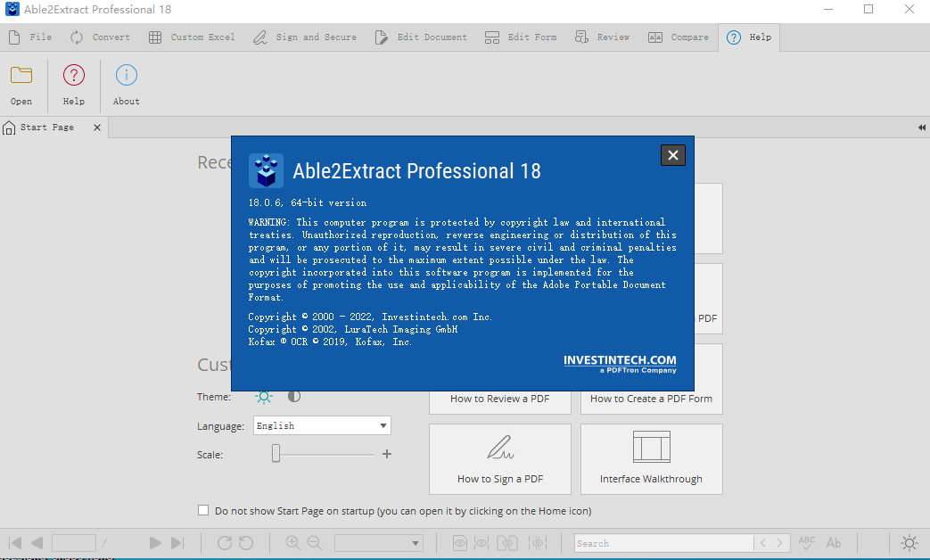
Task: Zoom in using the magnifier plus icon
Action: (x=291, y=542)
